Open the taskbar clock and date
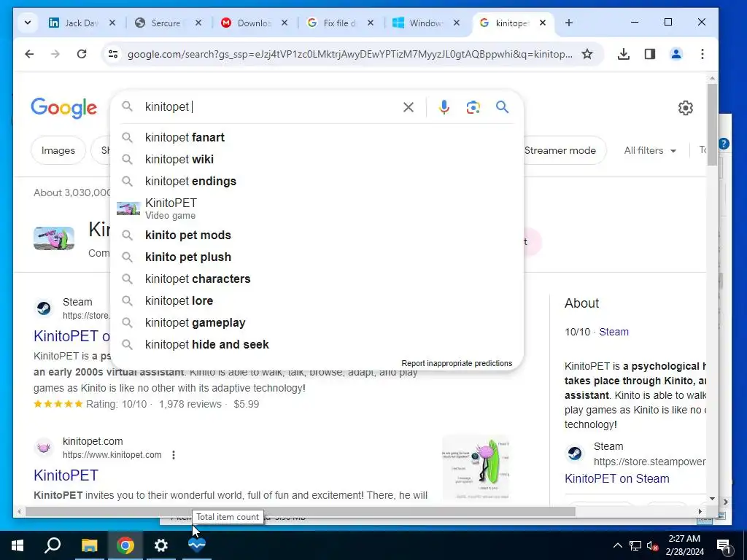The image size is (747, 560). pyautogui.click(x=684, y=545)
